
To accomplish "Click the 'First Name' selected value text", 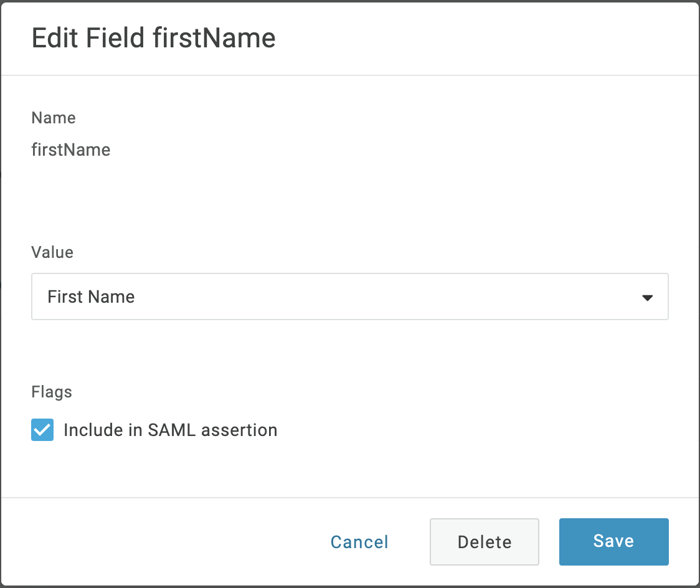I will 91,296.
